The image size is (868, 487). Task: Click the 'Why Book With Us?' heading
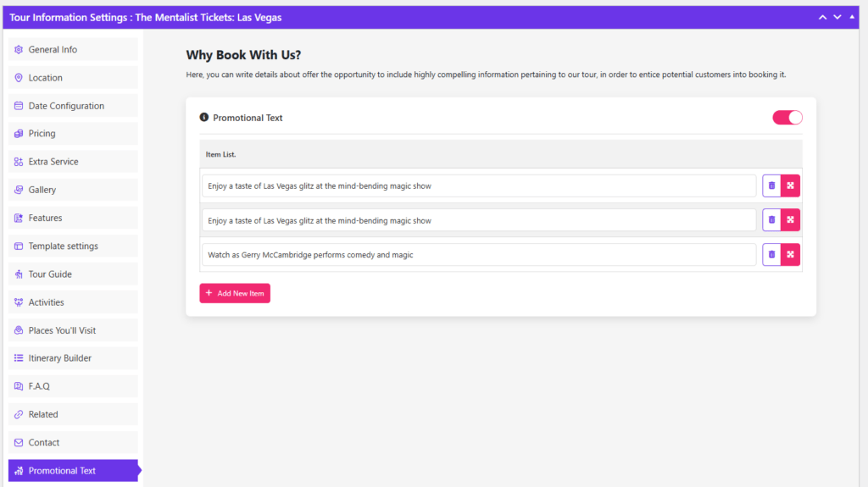(x=243, y=55)
